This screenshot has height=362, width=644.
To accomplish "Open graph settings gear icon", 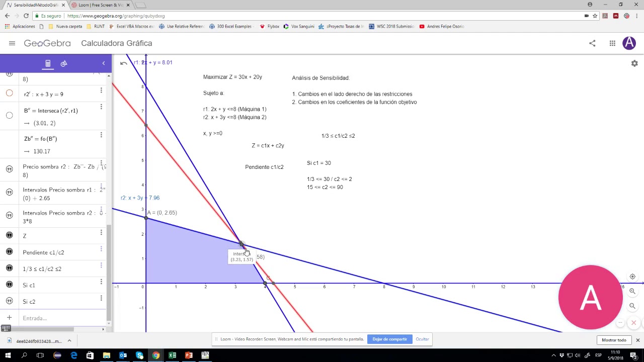I will [x=634, y=63].
